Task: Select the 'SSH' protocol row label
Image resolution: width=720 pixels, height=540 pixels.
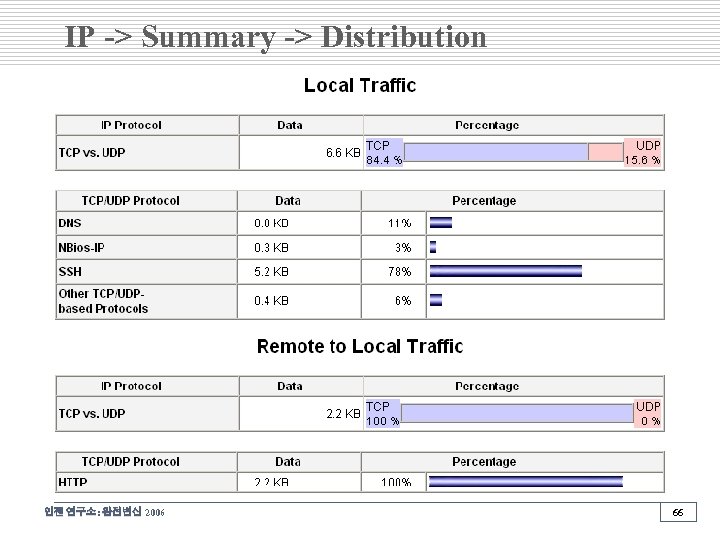Action: (70, 272)
